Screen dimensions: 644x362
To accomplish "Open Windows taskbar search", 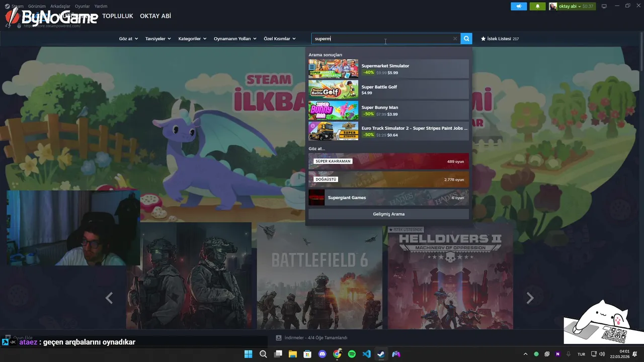I will [263, 354].
